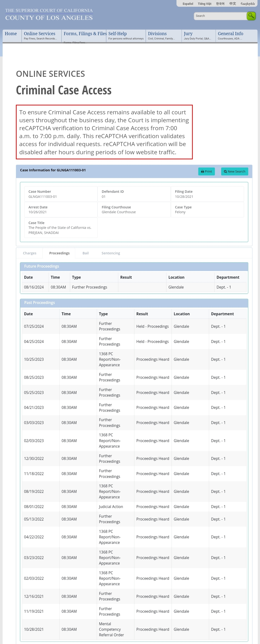Click past proceeding date 08/19/2022
The width and height of the screenshot is (260, 644).
34,491
